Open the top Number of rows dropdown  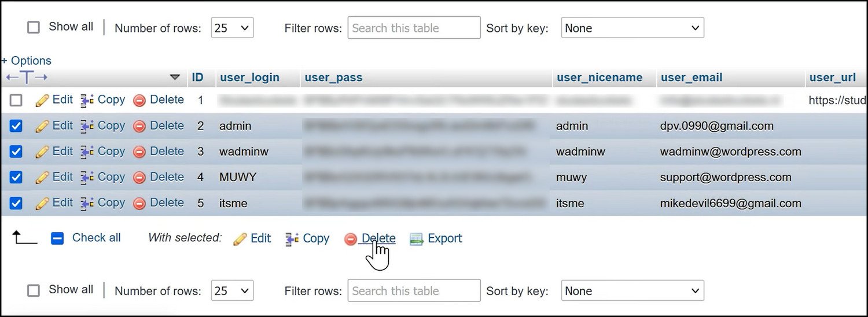pos(232,28)
